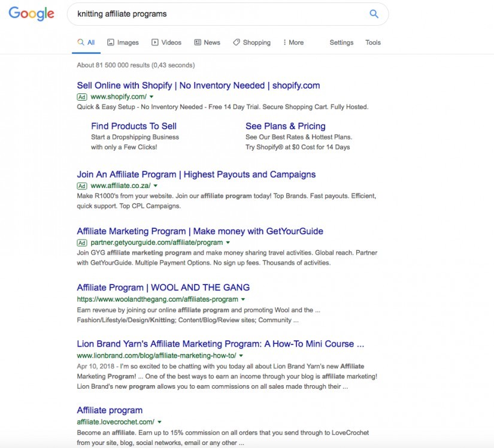Click the Images tab icon
The width and height of the screenshot is (494, 448).
[111, 42]
